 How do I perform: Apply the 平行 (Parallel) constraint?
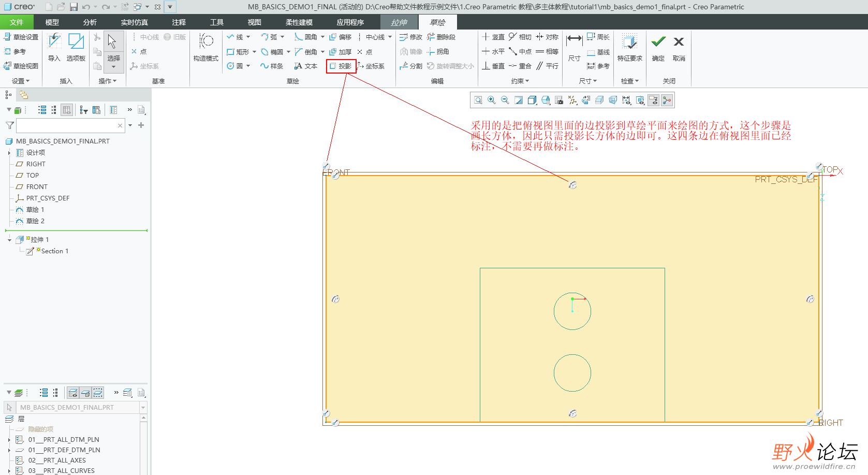coord(547,66)
